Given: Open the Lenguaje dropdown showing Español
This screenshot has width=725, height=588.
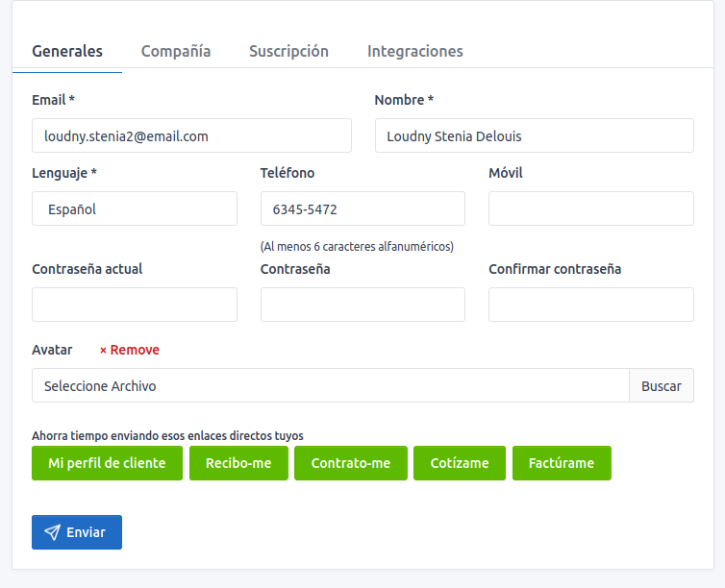Looking at the screenshot, I should pos(135,208).
